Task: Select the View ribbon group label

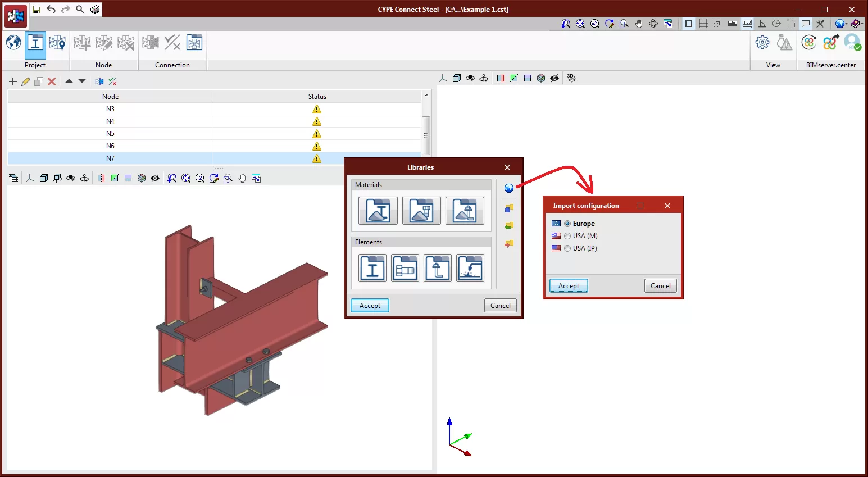Action: (x=773, y=65)
